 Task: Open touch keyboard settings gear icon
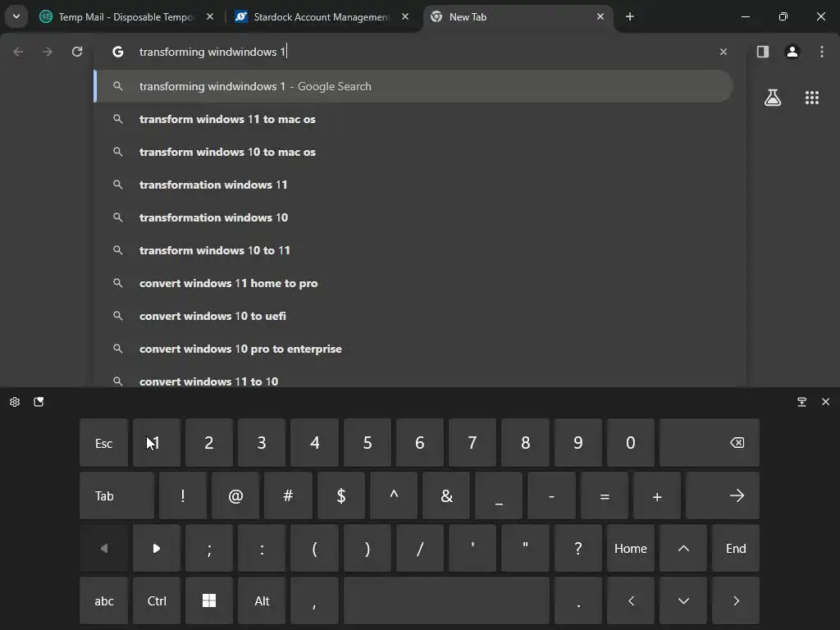point(15,402)
